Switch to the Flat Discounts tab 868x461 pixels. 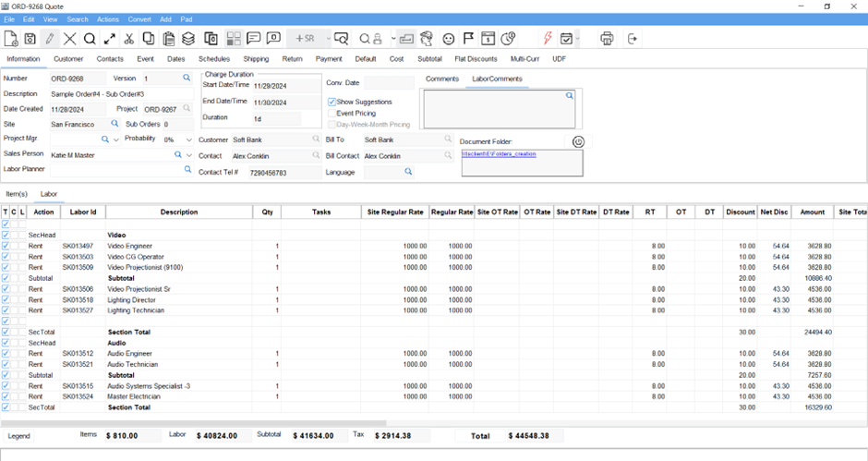click(476, 59)
